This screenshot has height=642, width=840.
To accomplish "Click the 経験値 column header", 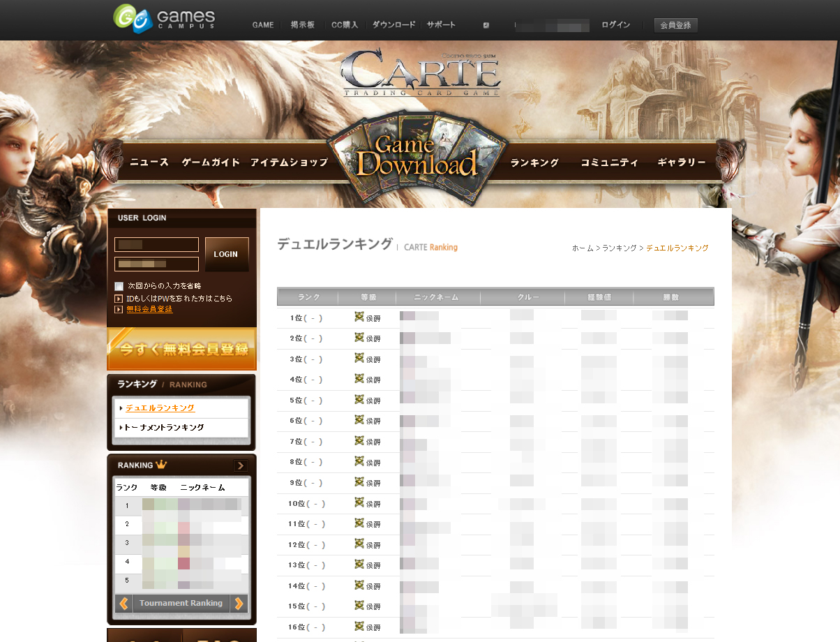I will click(599, 297).
